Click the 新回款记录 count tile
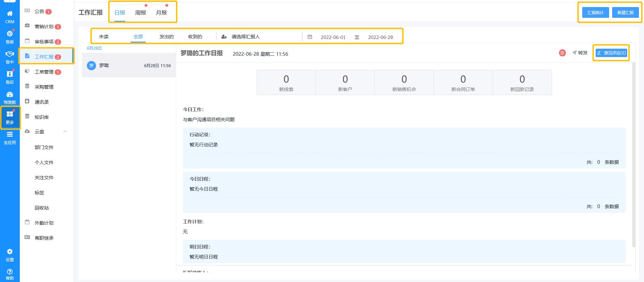The width and height of the screenshot is (644, 282). [x=522, y=83]
